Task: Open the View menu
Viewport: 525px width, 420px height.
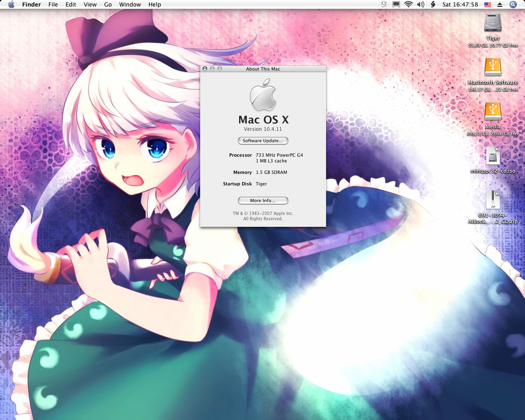Action: 90,5
